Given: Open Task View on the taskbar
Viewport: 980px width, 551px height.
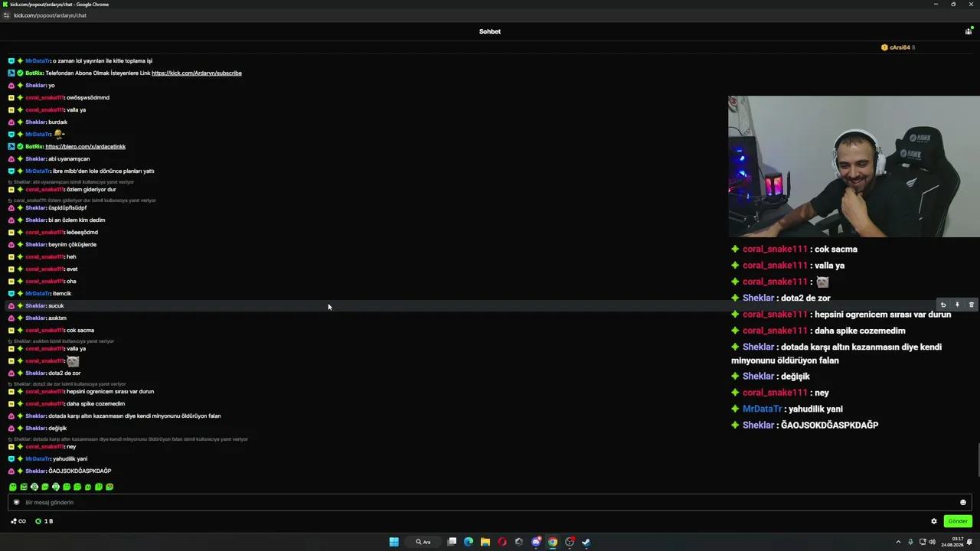Looking at the screenshot, I should [452, 542].
